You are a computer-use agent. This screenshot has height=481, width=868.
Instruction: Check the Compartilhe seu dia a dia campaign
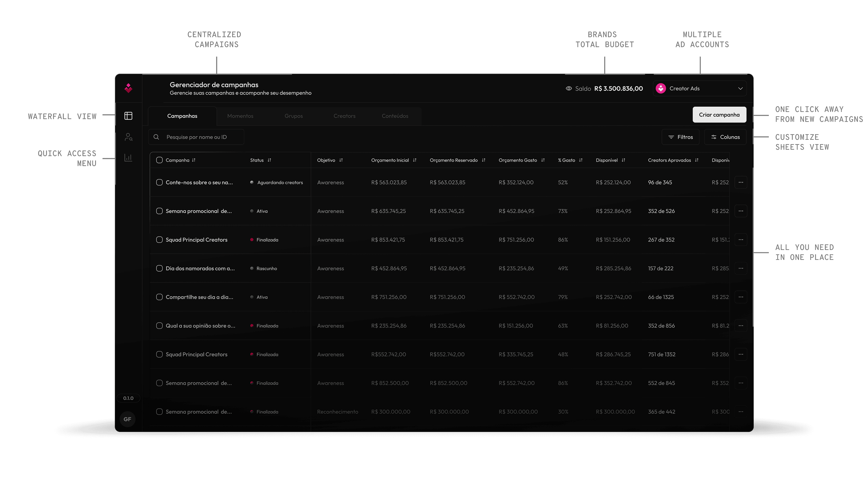tap(159, 297)
